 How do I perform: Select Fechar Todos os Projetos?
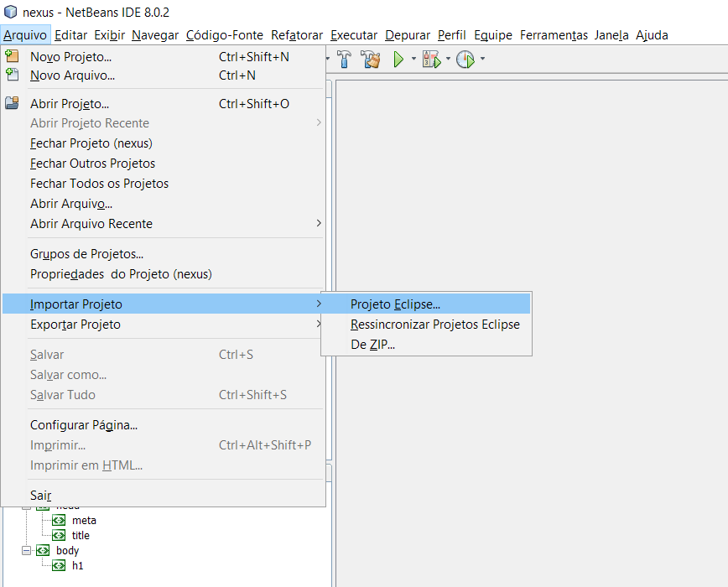click(163, 184)
